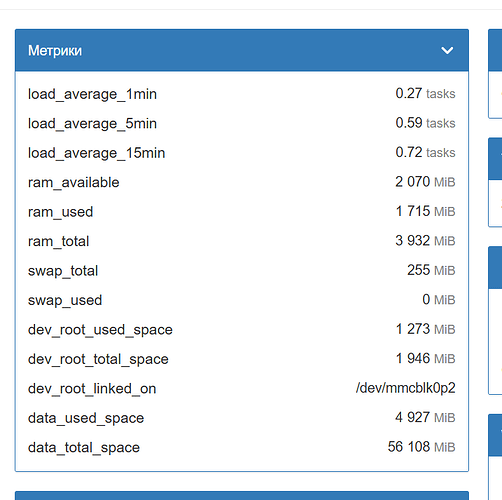Screen dimensions: 502x500
Task: Collapse the Метрики panel chevron
Action: tap(447, 51)
